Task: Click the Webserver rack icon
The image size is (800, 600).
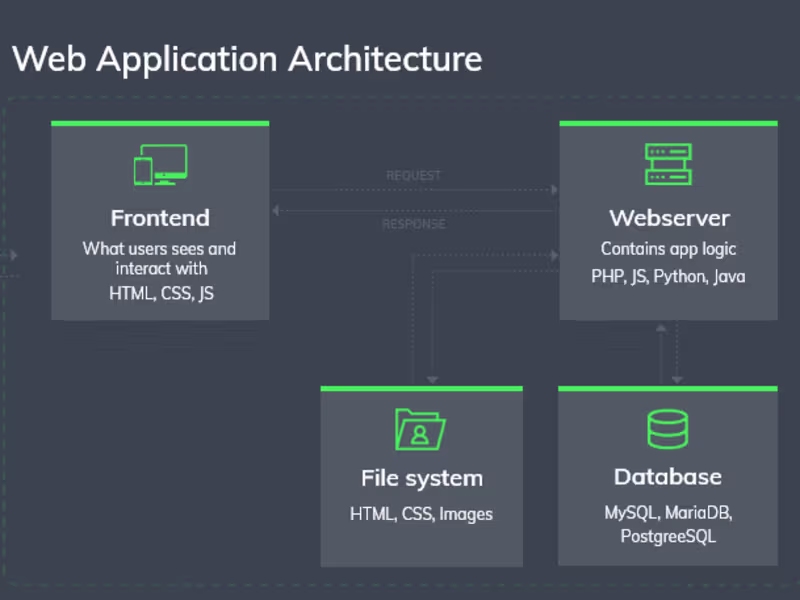Action: (x=668, y=164)
